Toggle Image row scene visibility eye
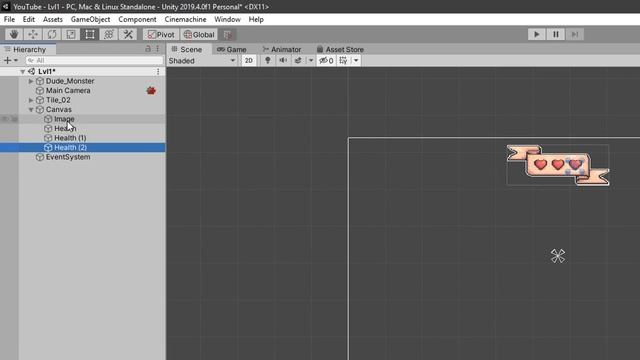 point(5,119)
